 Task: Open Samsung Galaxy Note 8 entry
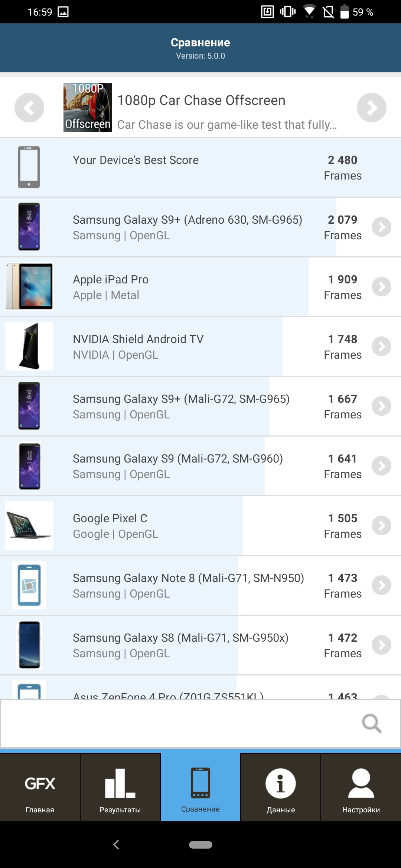coord(189,585)
